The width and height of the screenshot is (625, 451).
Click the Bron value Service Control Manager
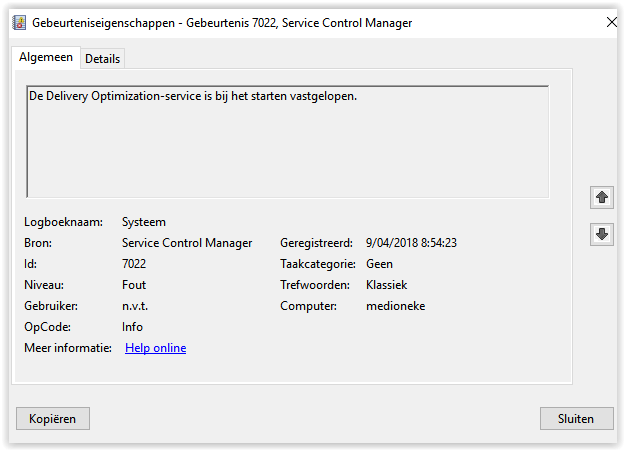[187, 243]
